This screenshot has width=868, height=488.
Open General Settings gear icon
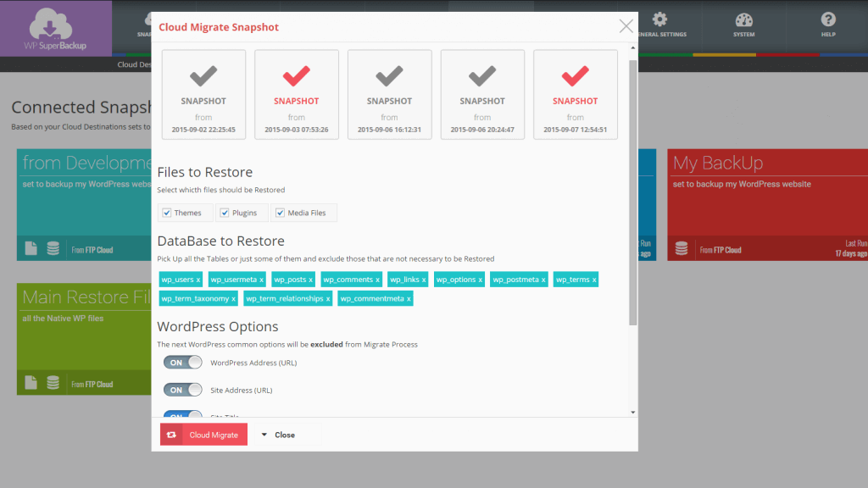click(659, 20)
